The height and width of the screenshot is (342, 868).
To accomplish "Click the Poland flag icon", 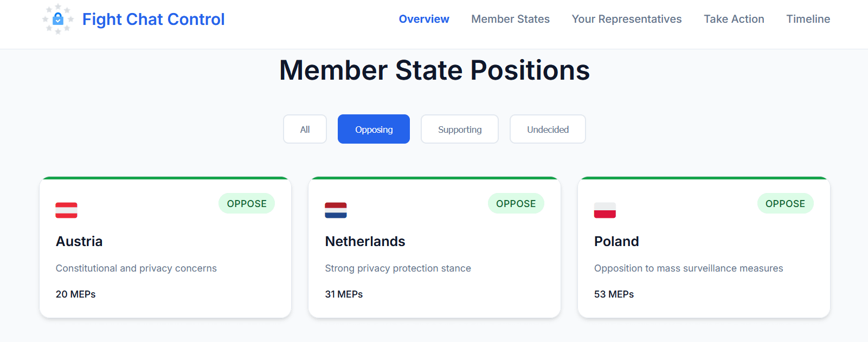I will 605,210.
